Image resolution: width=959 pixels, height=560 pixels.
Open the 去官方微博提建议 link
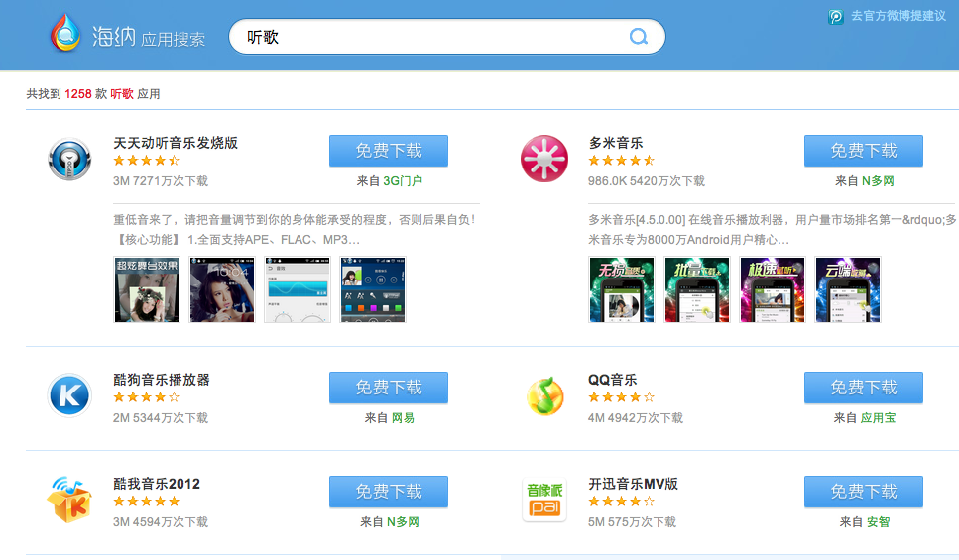point(898,17)
